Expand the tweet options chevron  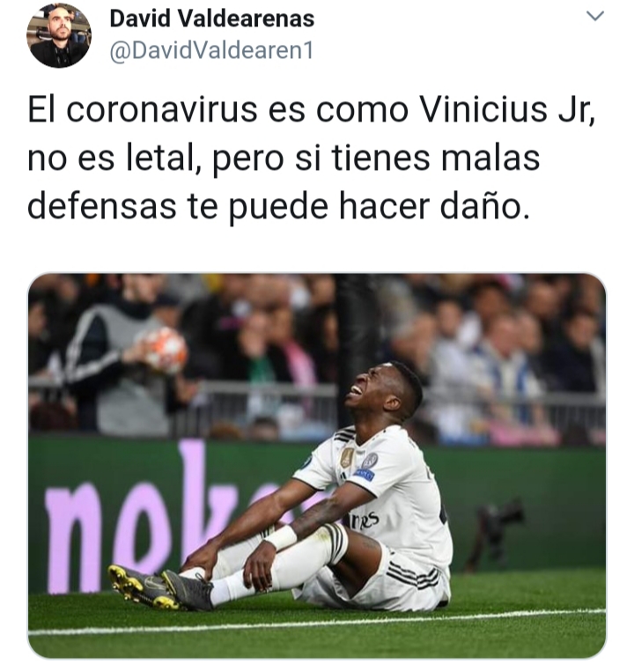[595, 16]
